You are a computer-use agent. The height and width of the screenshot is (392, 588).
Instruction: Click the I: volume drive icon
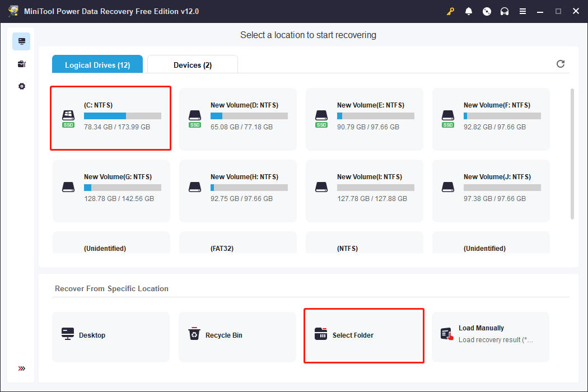321,187
